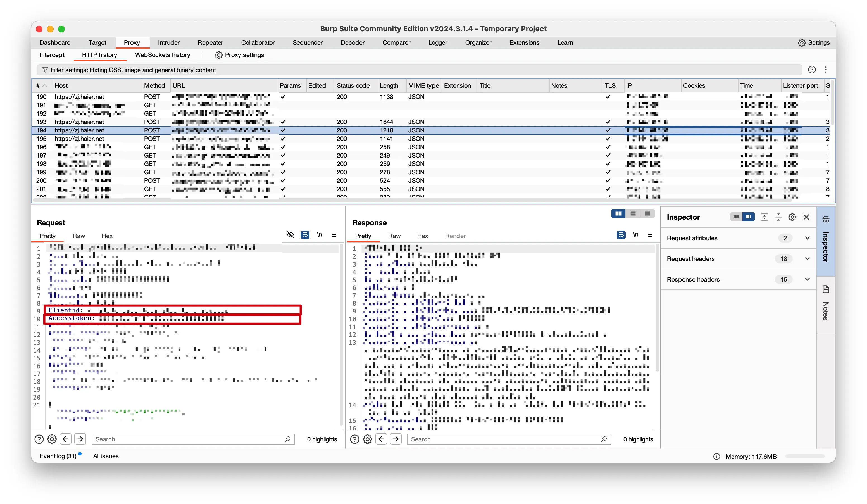
Task: Open Inspector settings gear icon
Action: coord(792,217)
